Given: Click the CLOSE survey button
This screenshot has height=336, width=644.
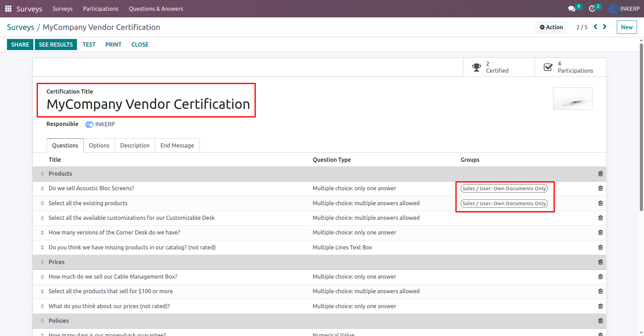Looking at the screenshot, I should pyautogui.click(x=140, y=45).
